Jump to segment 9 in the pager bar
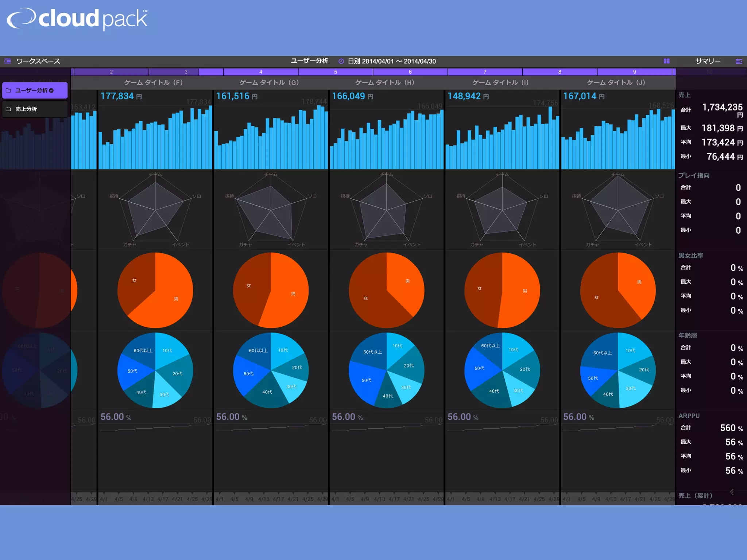Screen dimensions: 747x560 click(634, 72)
